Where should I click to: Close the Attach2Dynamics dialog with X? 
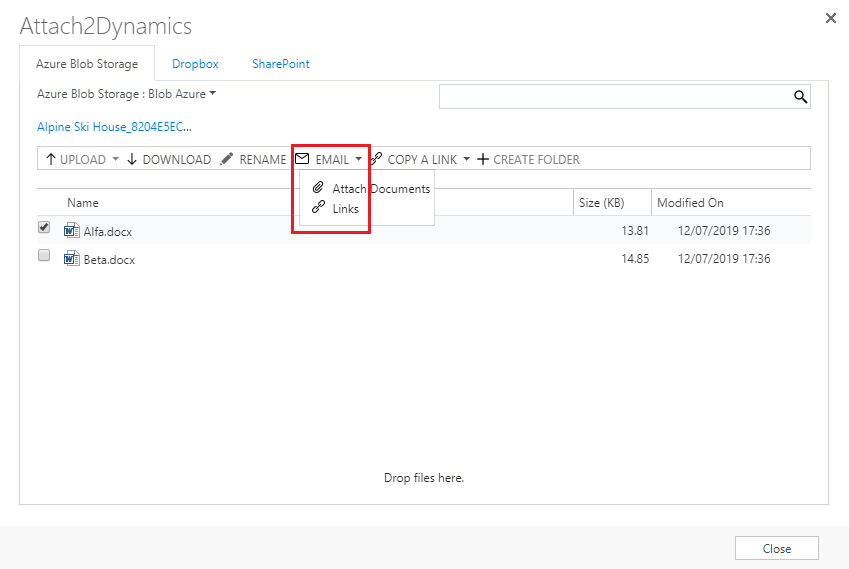[x=830, y=18]
